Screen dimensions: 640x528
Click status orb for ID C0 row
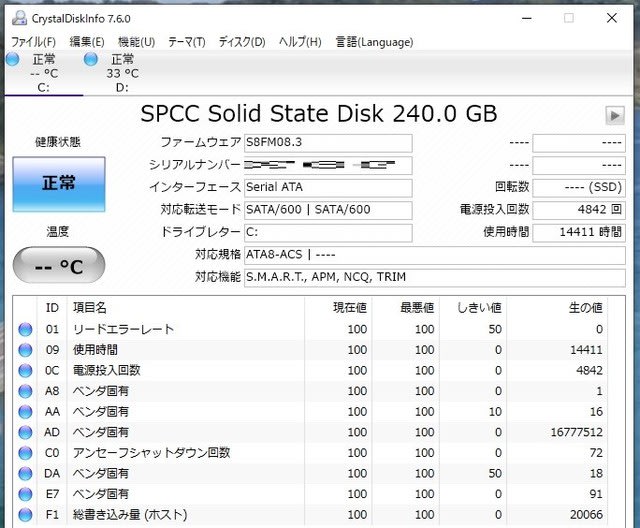(25, 453)
